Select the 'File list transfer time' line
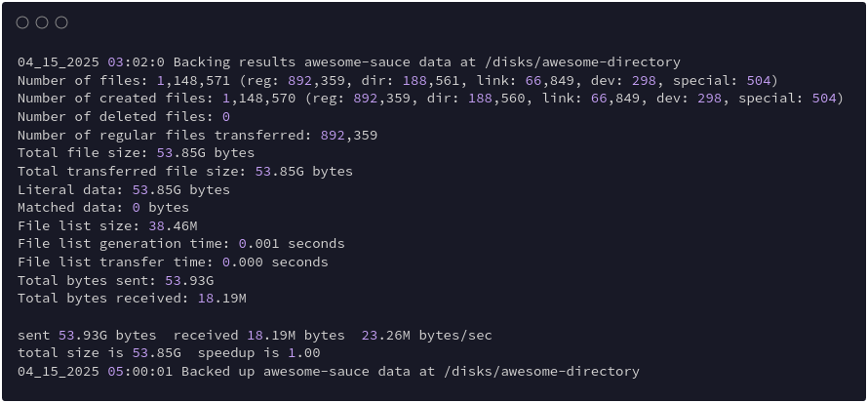868x403 pixels. tap(173, 262)
